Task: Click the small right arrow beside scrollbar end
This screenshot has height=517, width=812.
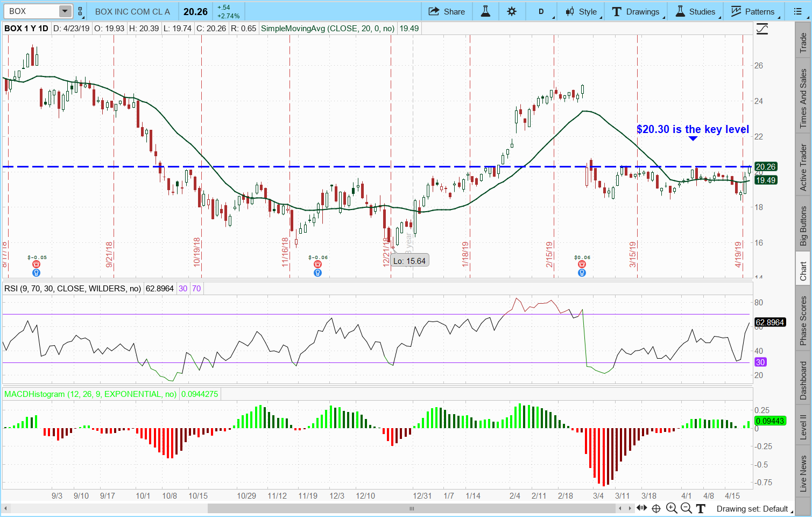Action: tap(630, 508)
